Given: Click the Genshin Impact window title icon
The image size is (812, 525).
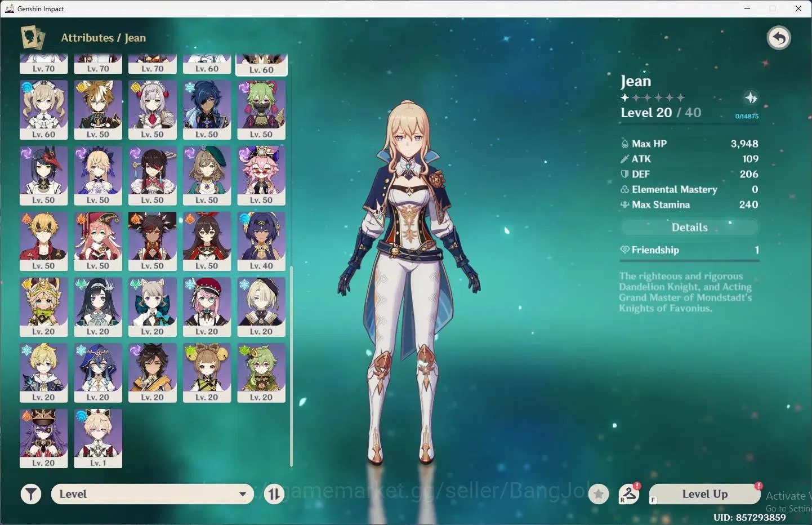Looking at the screenshot, I should [10, 8].
